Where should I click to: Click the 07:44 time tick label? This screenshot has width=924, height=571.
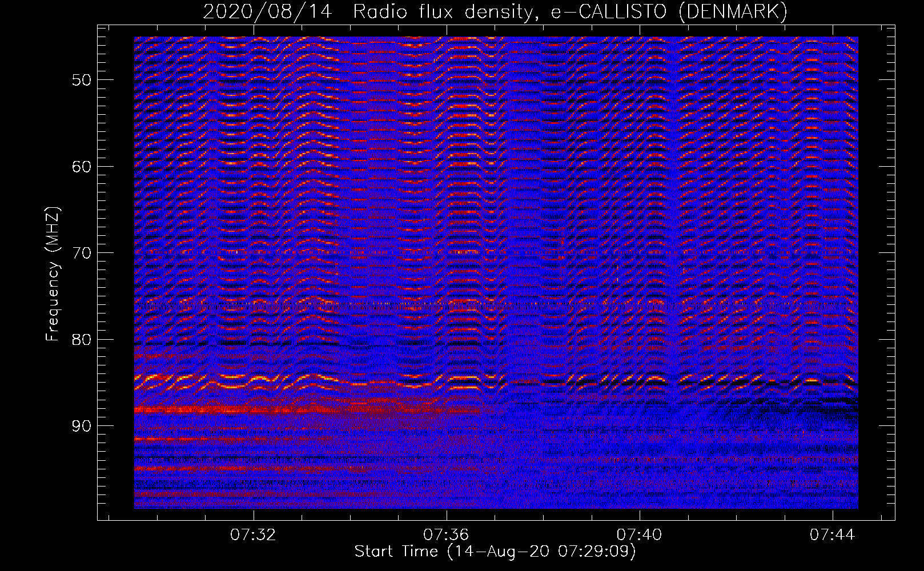tap(833, 534)
